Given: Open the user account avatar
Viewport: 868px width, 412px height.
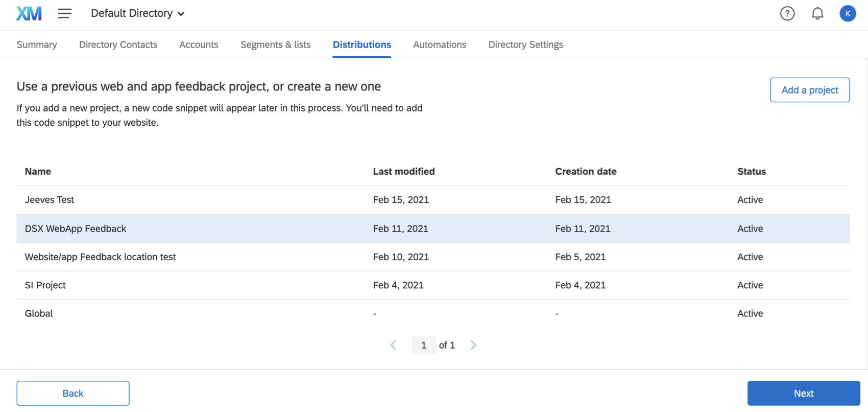Looking at the screenshot, I should coord(848,13).
